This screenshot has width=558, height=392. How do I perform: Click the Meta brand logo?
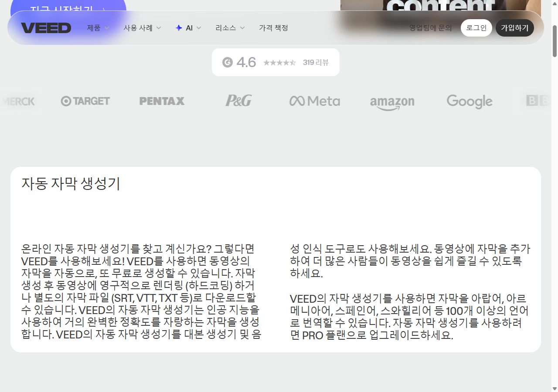(x=314, y=101)
